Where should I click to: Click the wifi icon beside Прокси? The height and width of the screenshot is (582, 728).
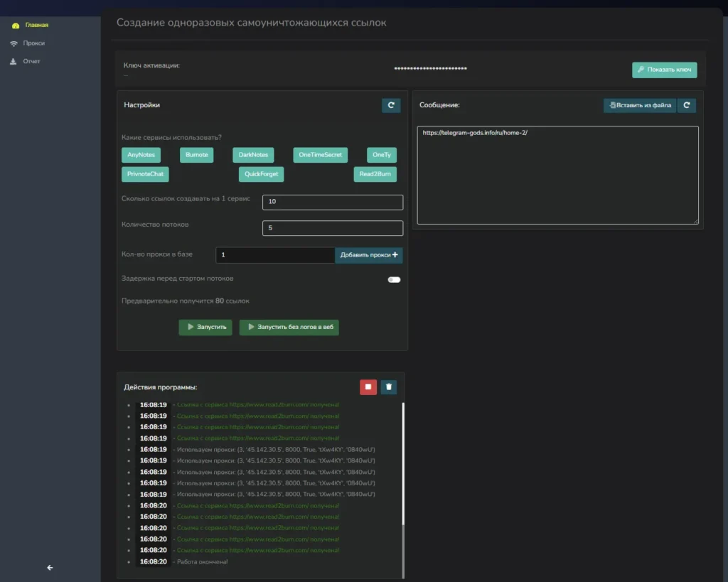click(x=13, y=43)
